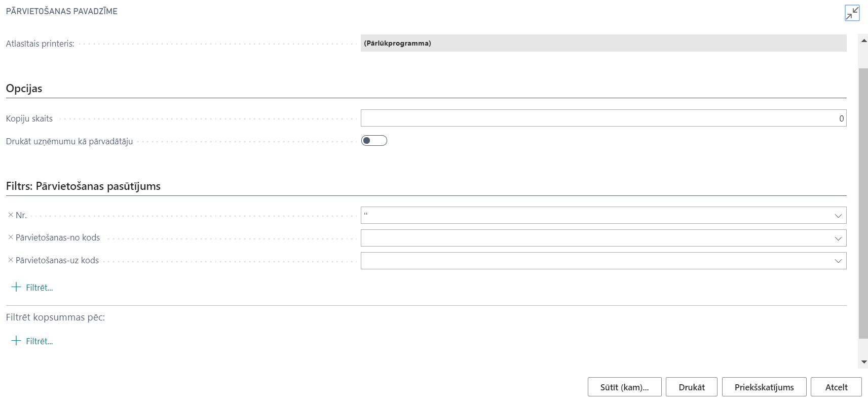This screenshot has height=403, width=868.
Task: Remove the Pārvietošanas-uz kods filter X
Action: click(11, 260)
